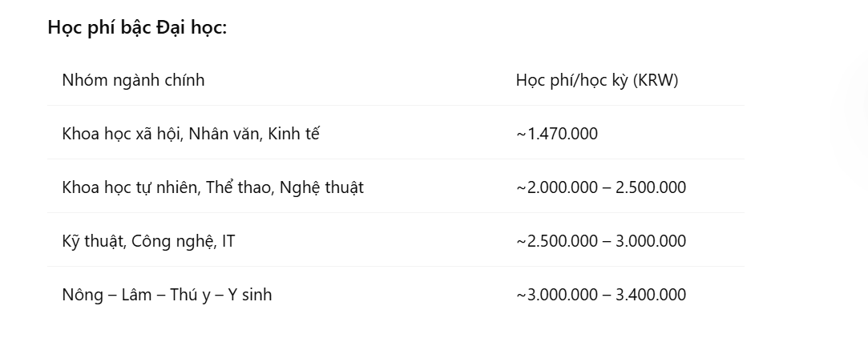This screenshot has width=868, height=342.
Task: Click the text 'Khoa học tự nhiên'
Action: point(129,187)
